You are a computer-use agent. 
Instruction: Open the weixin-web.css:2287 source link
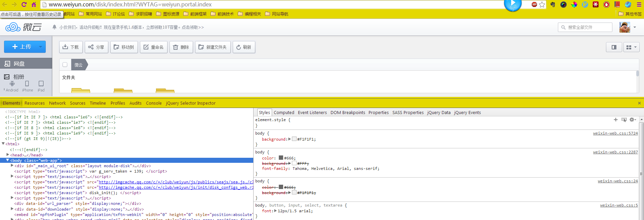pyautogui.click(x=615, y=152)
